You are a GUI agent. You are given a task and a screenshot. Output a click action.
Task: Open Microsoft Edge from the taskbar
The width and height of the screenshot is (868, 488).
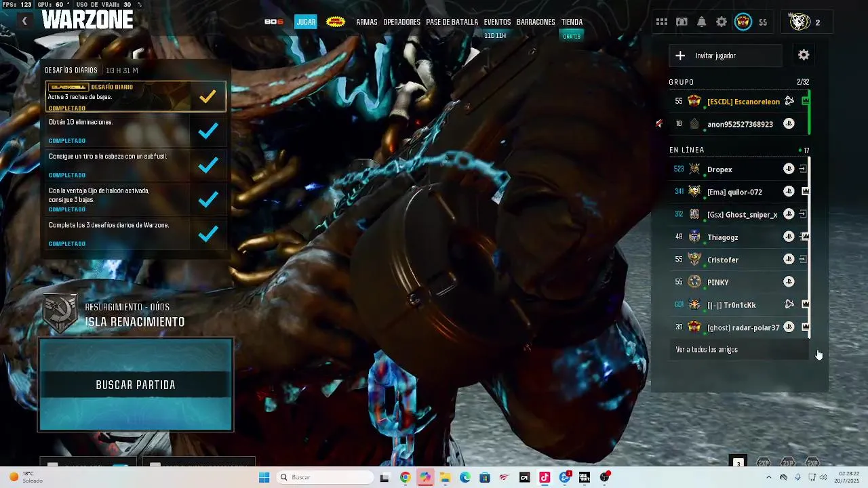click(x=465, y=477)
